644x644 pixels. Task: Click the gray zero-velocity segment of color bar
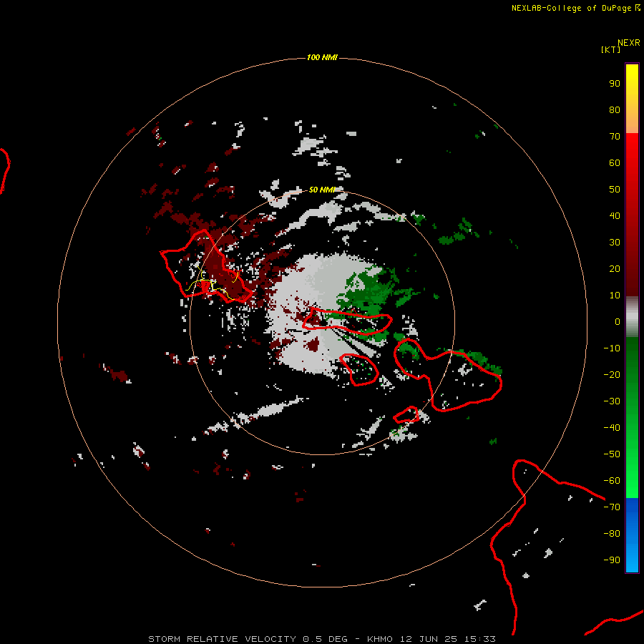pyautogui.click(x=632, y=317)
